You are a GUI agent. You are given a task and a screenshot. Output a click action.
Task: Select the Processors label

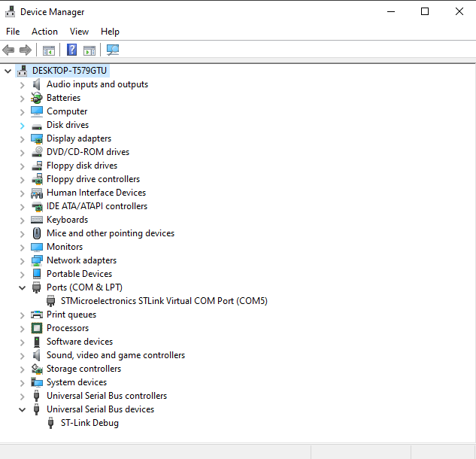[68, 328]
